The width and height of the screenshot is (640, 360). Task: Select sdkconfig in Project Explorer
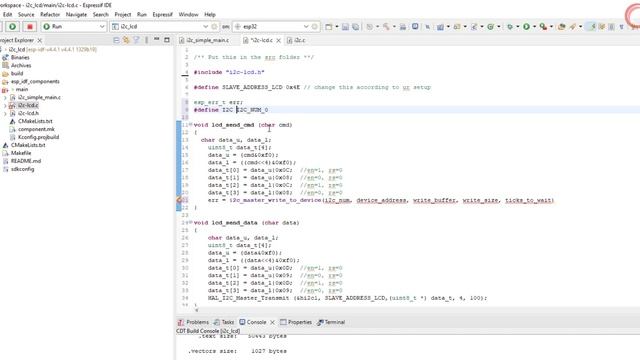[x=18, y=169]
